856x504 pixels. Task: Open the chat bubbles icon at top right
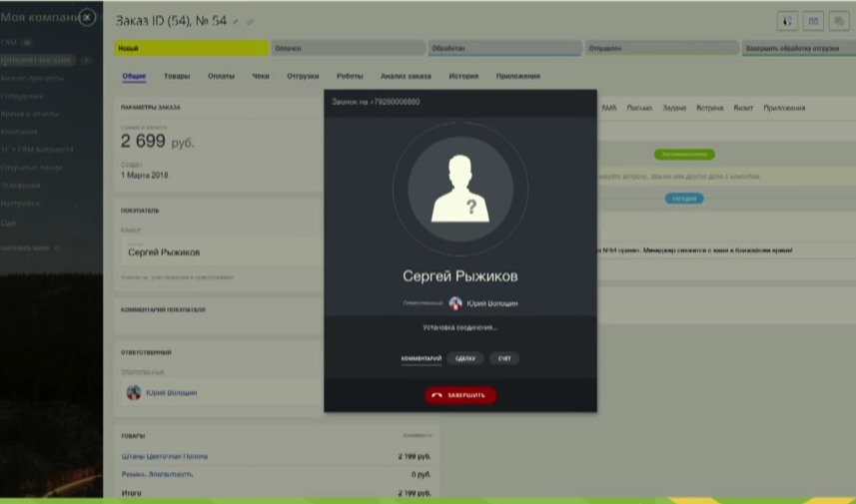(839, 21)
